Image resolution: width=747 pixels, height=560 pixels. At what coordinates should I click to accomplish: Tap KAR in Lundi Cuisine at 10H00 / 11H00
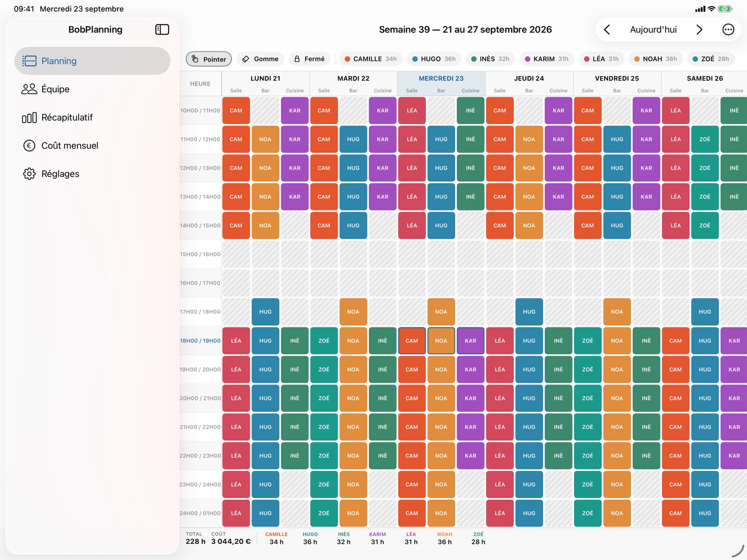click(295, 110)
